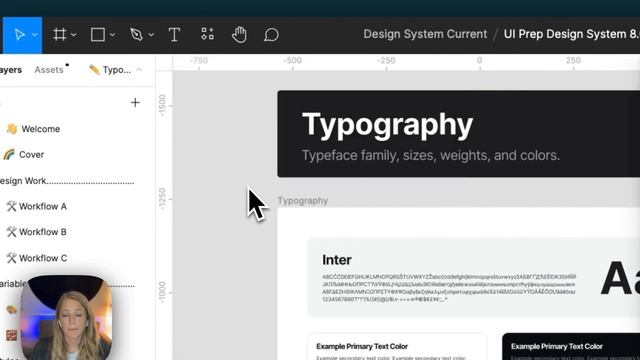This screenshot has height=360, width=640.
Task: Select the Frame tool
Action: [x=60, y=35]
